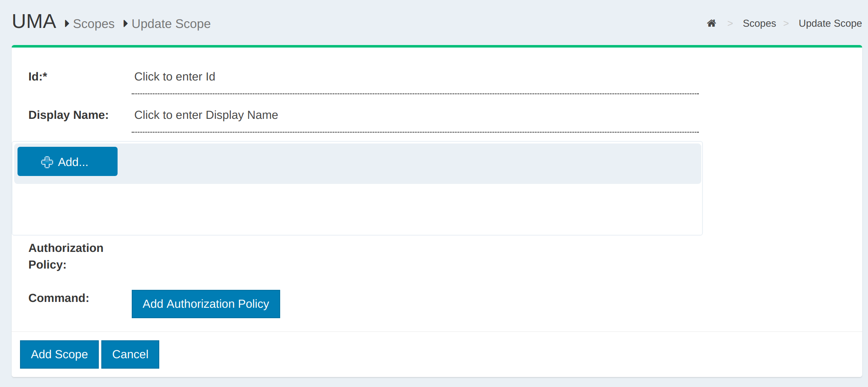Click the Authorization Policy label
This screenshot has width=868, height=387.
click(x=66, y=256)
